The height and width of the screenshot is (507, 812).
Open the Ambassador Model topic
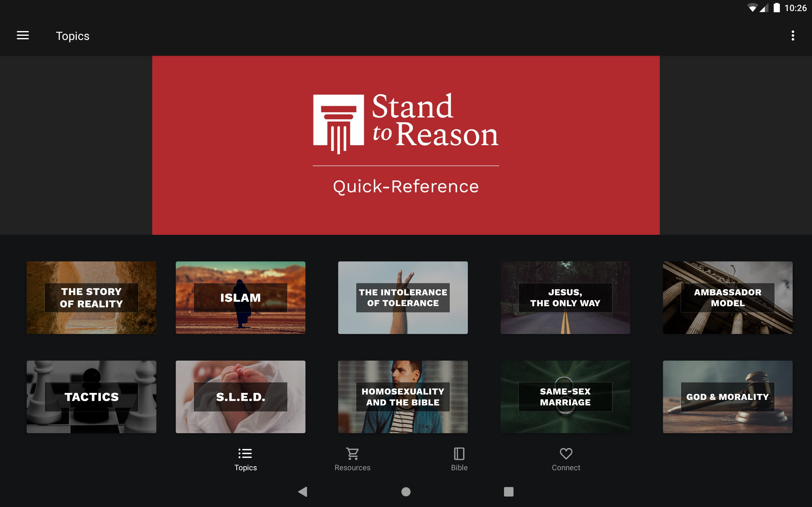coord(727,298)
